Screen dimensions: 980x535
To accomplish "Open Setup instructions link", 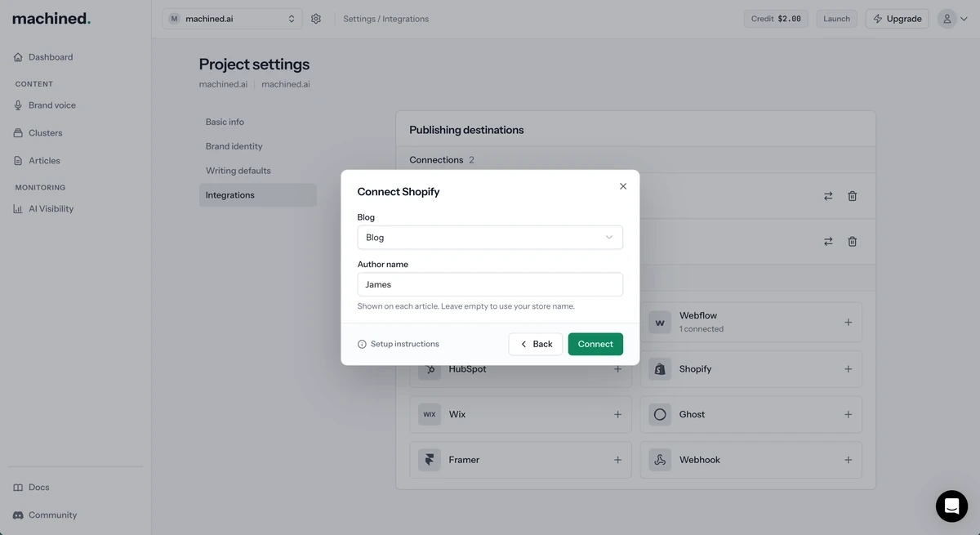I will pyautogui.click(x=399, y=344).
